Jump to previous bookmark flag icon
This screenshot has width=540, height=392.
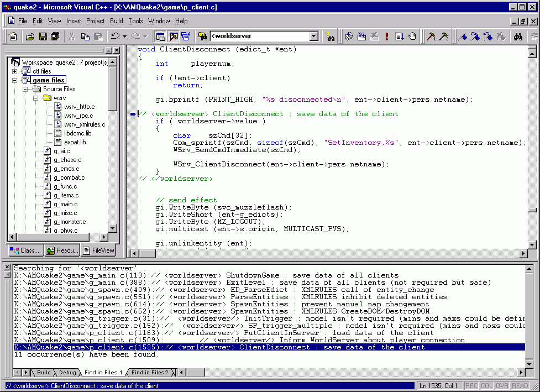(489, 36)
